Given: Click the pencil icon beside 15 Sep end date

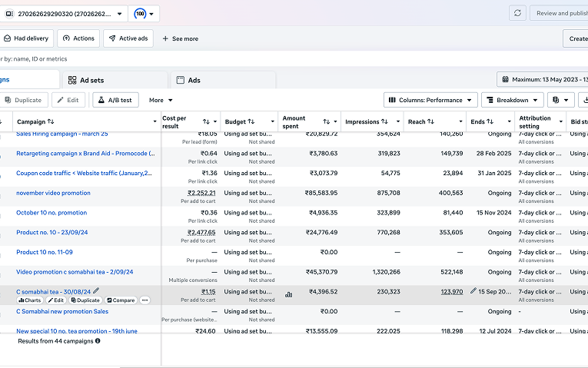Looking at the screenshot, I should click(x=473, y=291).
